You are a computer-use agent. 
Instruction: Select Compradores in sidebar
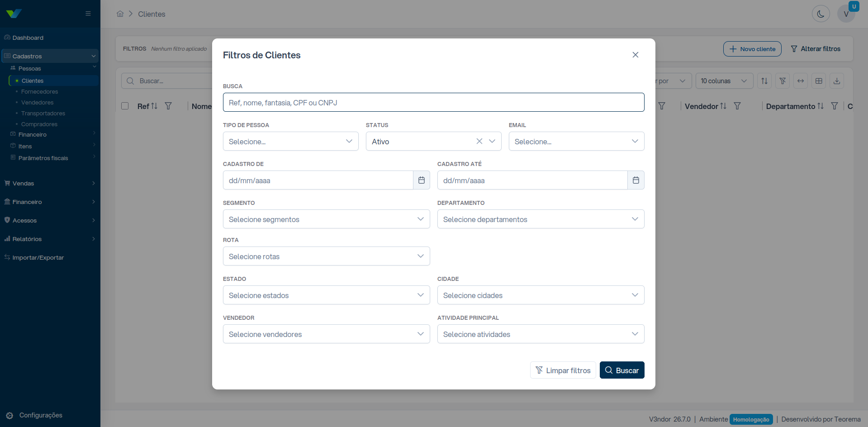(x=39, y=124)
